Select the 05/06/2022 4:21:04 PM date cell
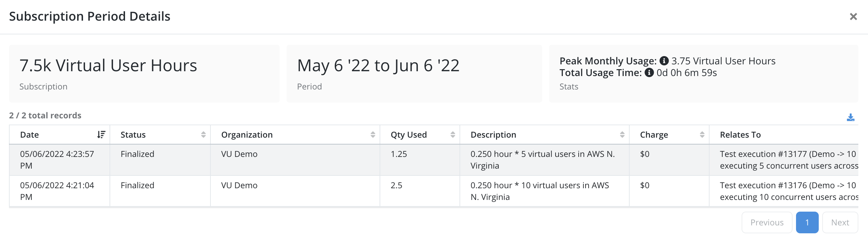The width and height of the screenshot is (868, 245). tap(59, 191)
